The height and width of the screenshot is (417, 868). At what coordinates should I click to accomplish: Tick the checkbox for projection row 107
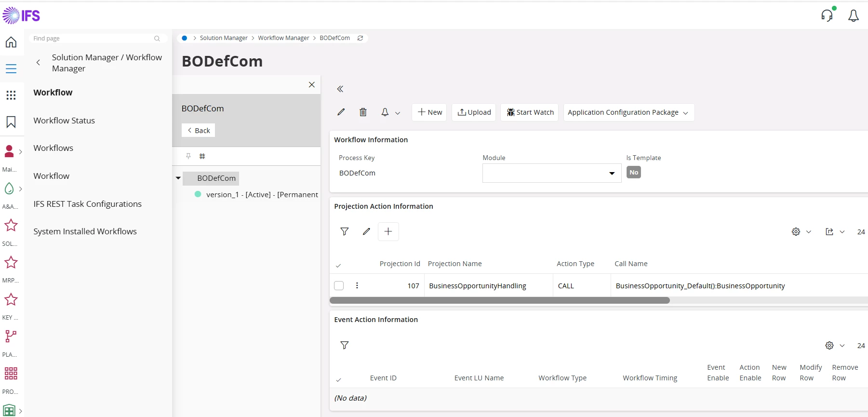[x=339, y=285]
